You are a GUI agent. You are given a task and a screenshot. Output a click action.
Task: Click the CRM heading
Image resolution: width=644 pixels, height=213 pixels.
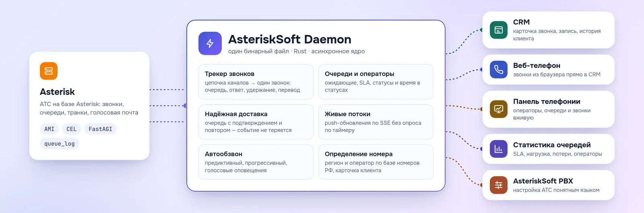tap(521, 22)
